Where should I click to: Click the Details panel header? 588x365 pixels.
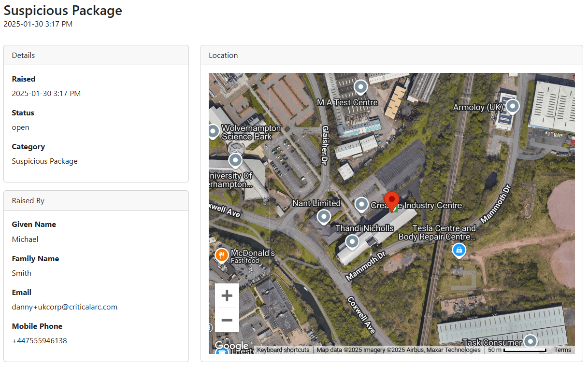click(96, 56)
